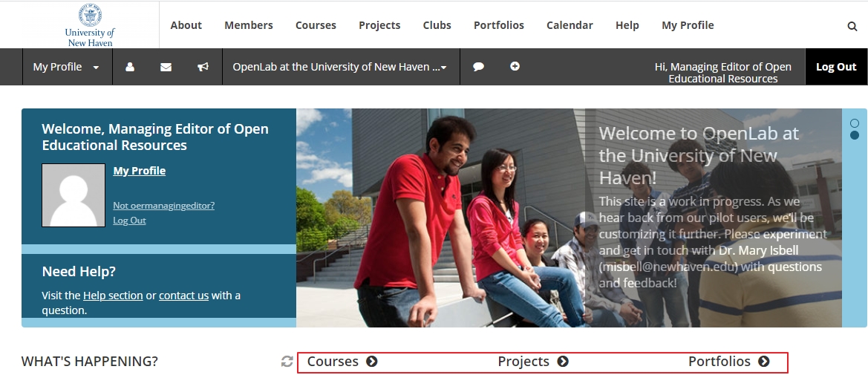Viewport: 868px width, 375px height.
Task: Open the About menu item
Action: [186, 25]
